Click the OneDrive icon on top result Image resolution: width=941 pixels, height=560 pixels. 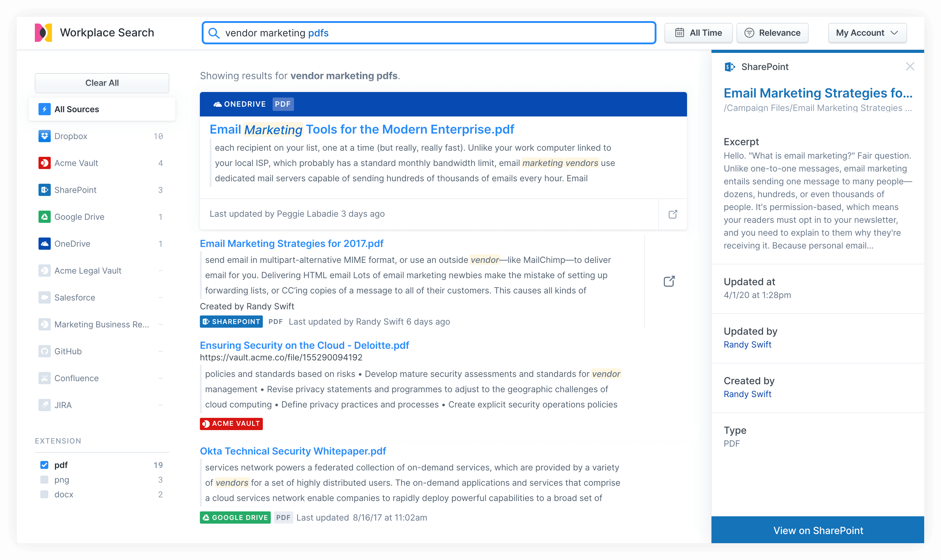(x=217, y=104)
